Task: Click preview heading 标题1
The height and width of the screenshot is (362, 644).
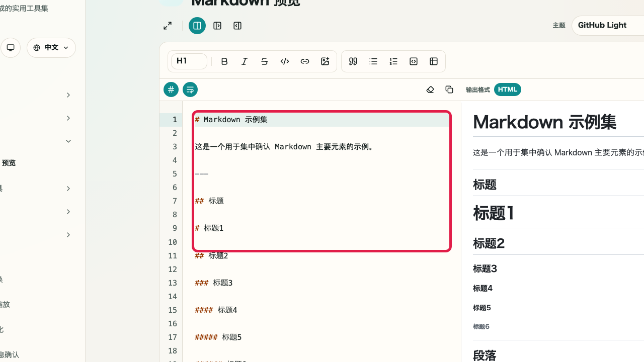Action: click(x=494, y=213)
